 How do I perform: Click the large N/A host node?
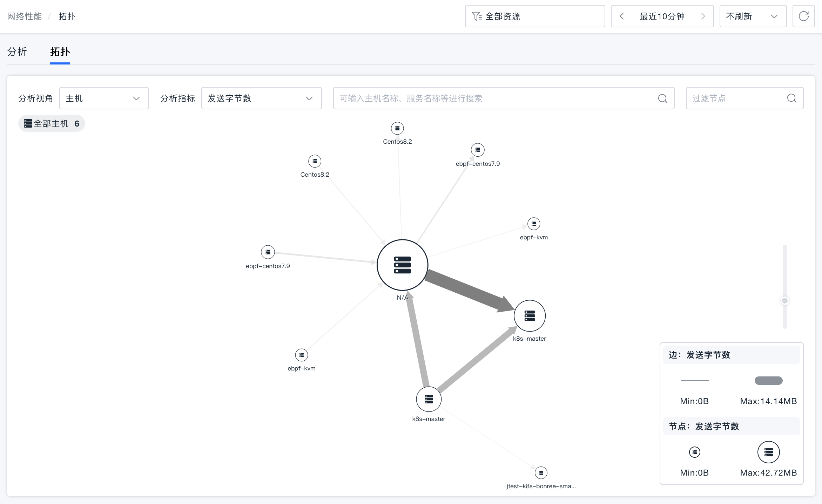[x=402, y=265]
